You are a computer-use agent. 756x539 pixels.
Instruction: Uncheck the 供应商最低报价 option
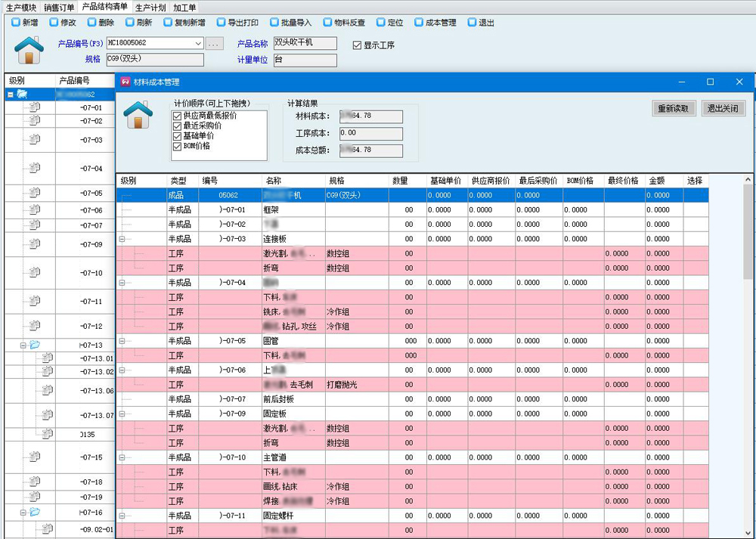[x=177, y=116]
